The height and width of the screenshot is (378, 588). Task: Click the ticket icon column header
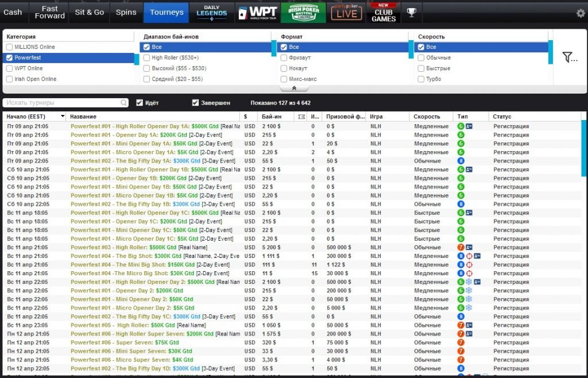[x=302, y=117]
